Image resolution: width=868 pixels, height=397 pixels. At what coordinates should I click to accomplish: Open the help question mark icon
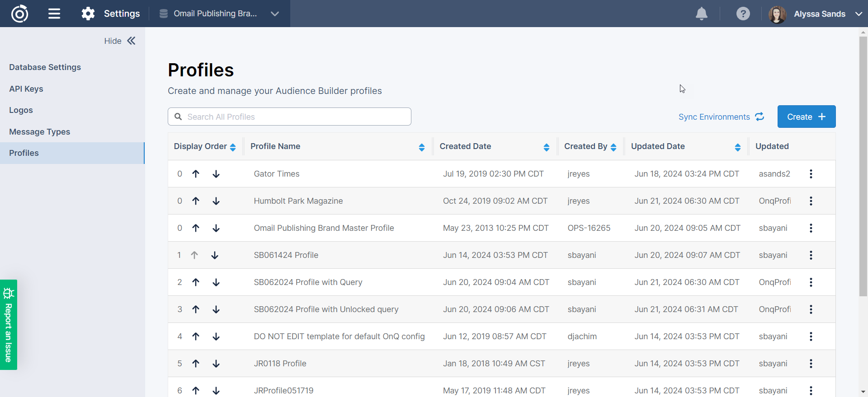coord(743,14)
